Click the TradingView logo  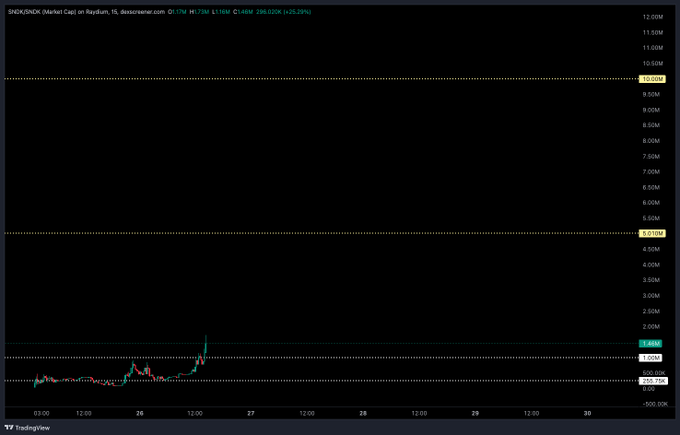(27, 428)
